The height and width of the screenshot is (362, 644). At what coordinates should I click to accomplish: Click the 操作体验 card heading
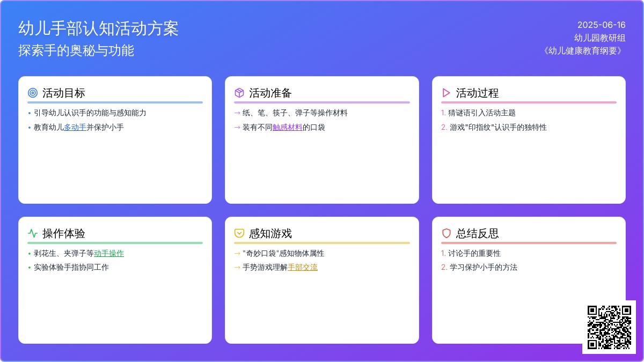pyautogui.click(x=64, y=233)
